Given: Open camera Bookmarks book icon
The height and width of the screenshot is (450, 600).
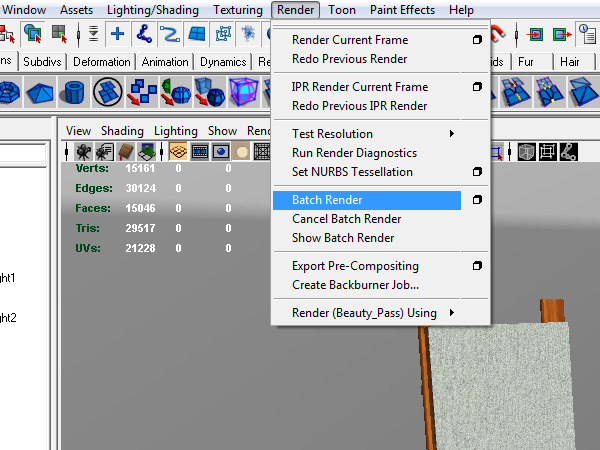Looking at the screenshot, I should pyautogui.click(x=126, y=152).
